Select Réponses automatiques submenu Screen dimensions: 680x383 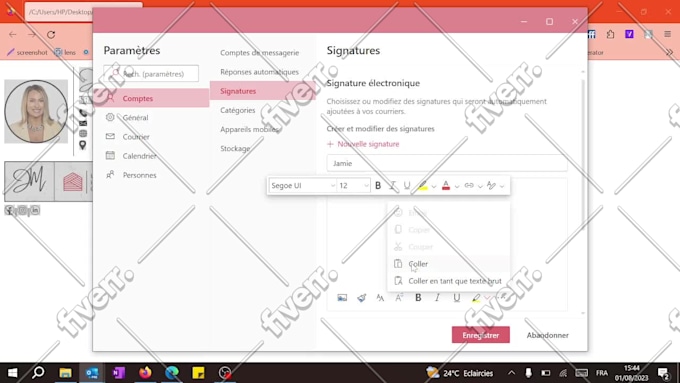coord(259,72)
